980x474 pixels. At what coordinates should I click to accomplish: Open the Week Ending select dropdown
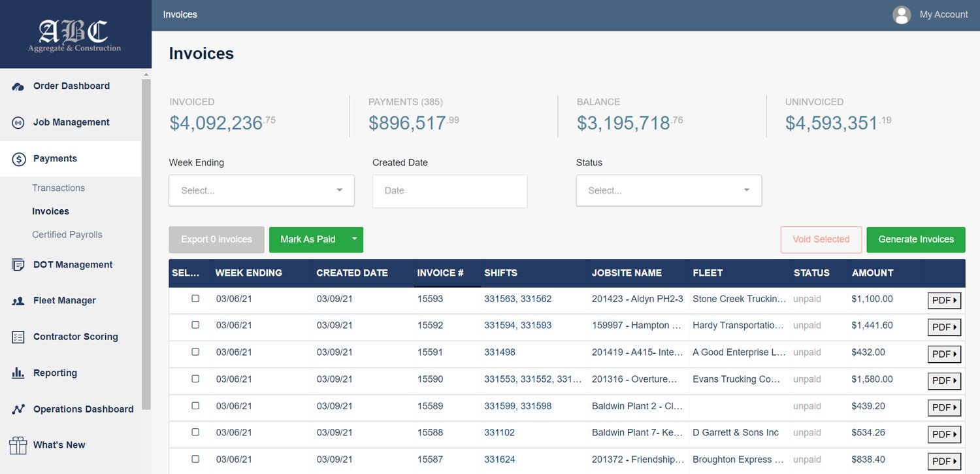261,190
